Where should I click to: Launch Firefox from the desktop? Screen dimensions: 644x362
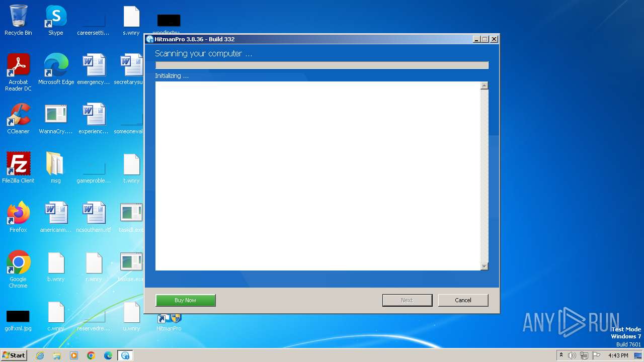click(x=18, y=217)
